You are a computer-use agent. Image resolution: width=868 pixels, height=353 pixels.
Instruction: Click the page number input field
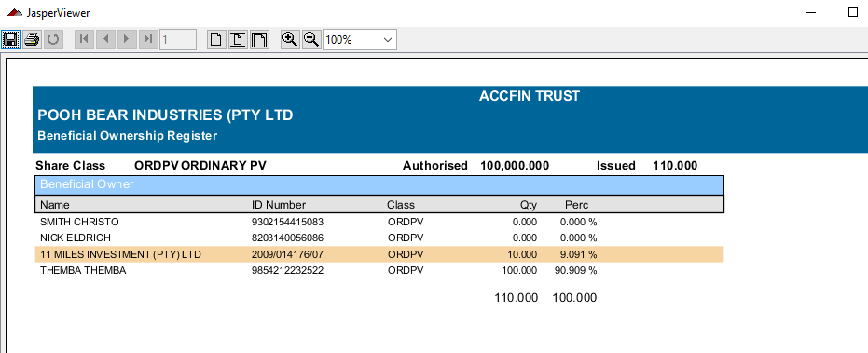pyautogui.click(x=178, y=40)
